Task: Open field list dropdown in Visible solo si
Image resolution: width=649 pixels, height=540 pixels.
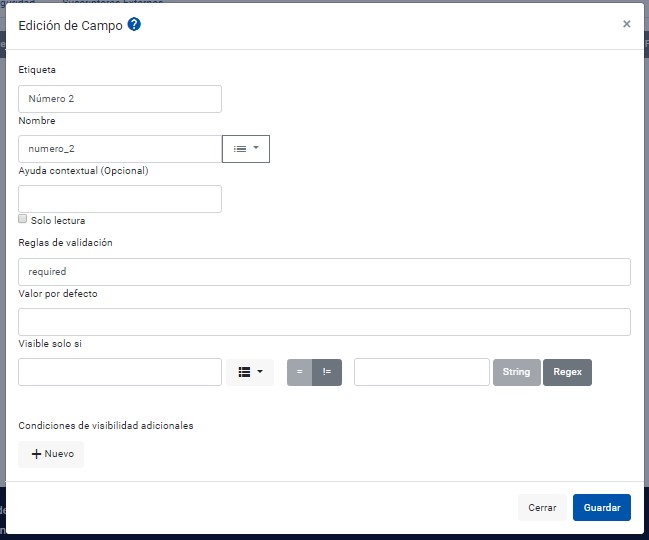Action: pyautogui.click(x=250, y=372)
